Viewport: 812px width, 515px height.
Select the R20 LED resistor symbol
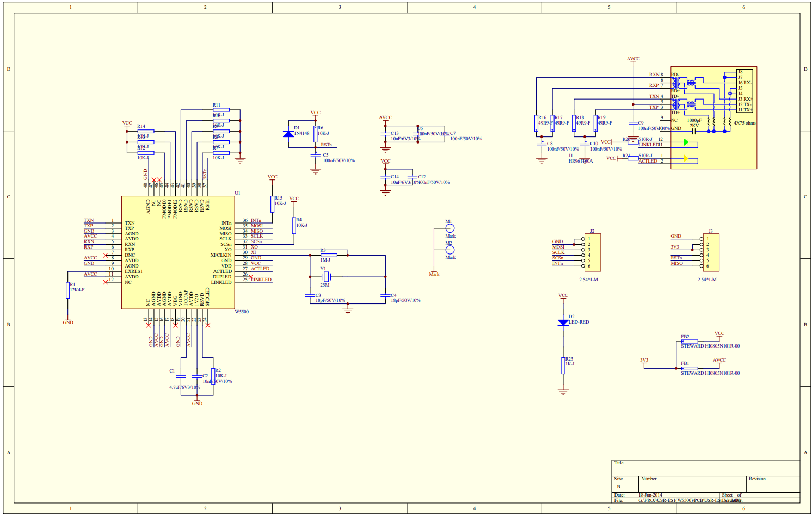coord(633,142)
